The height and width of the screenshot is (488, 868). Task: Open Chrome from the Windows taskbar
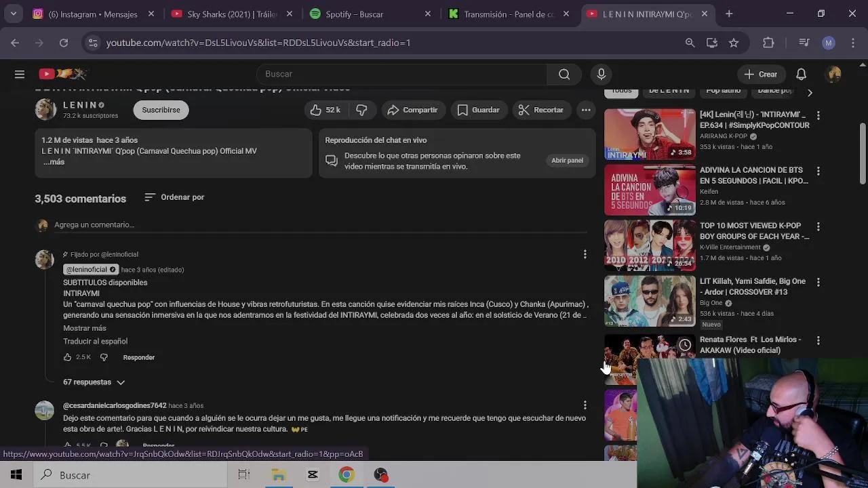tap(347, 475)
